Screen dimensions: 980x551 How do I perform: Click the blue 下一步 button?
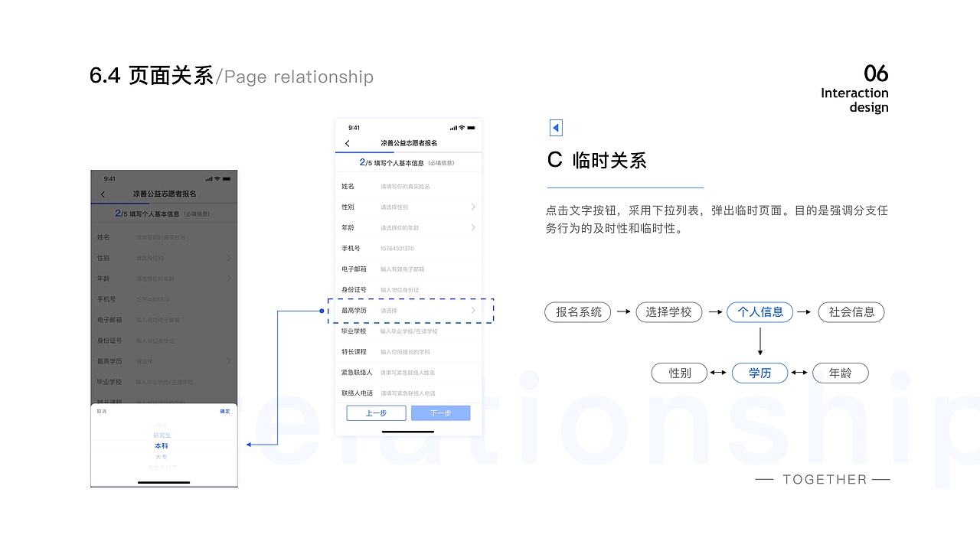(x=440, y=413)
